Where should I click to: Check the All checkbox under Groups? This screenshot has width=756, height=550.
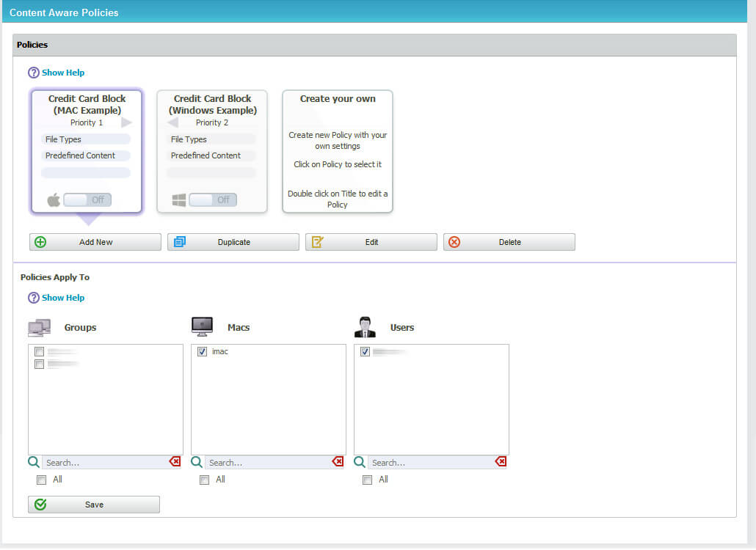click(x=41, y=480)
